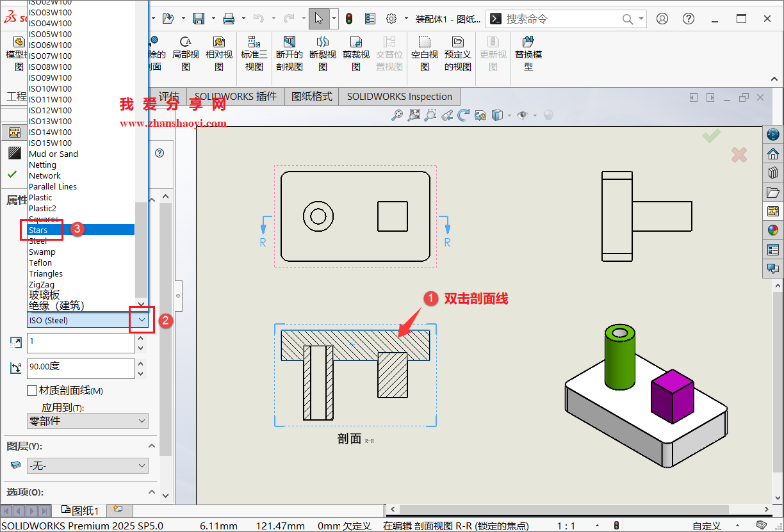This screenshot has width=784, height=532.
Task: Click the Rebuild traffic light icon
Action: [349, 19]
